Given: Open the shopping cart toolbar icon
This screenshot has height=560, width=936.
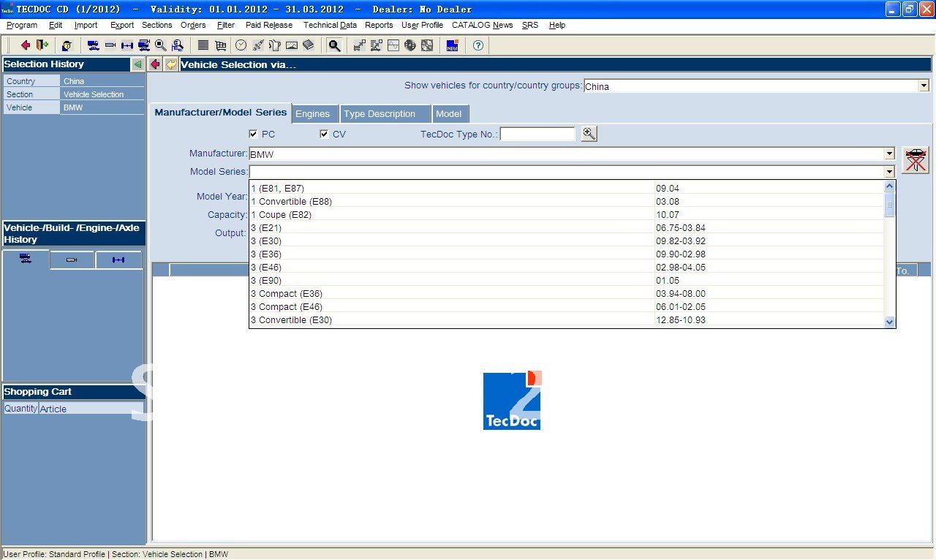Looking at the screenshot, I should click(x=221, y=45).
